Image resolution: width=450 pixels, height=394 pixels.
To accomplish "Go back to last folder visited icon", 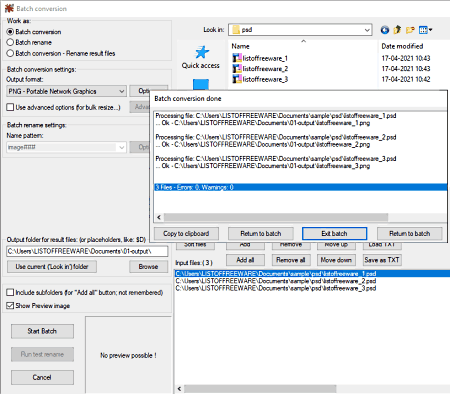I will click(x=385, y=30).
